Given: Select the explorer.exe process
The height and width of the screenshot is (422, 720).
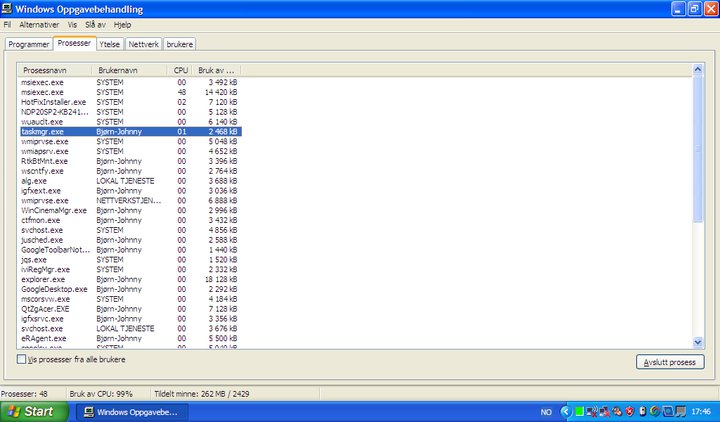Looking at the screenshot, I should (130, 280).
